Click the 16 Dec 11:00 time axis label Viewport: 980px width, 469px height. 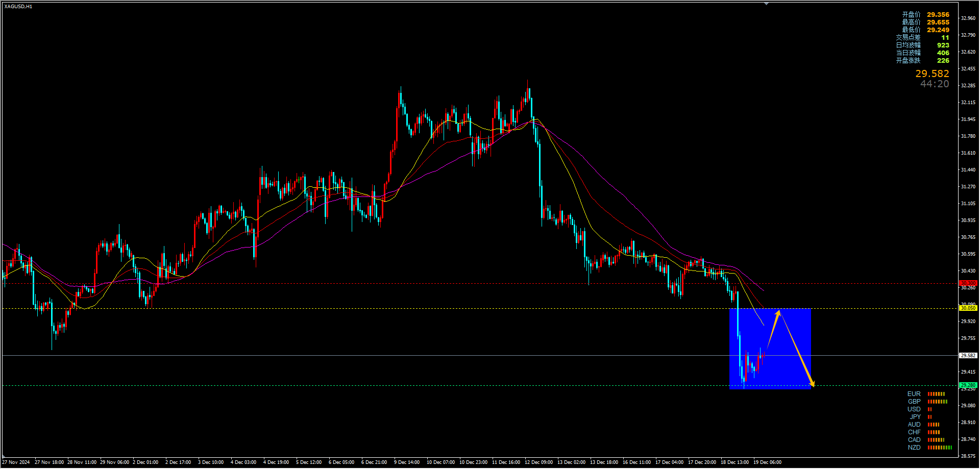click(x=636, y=462)
